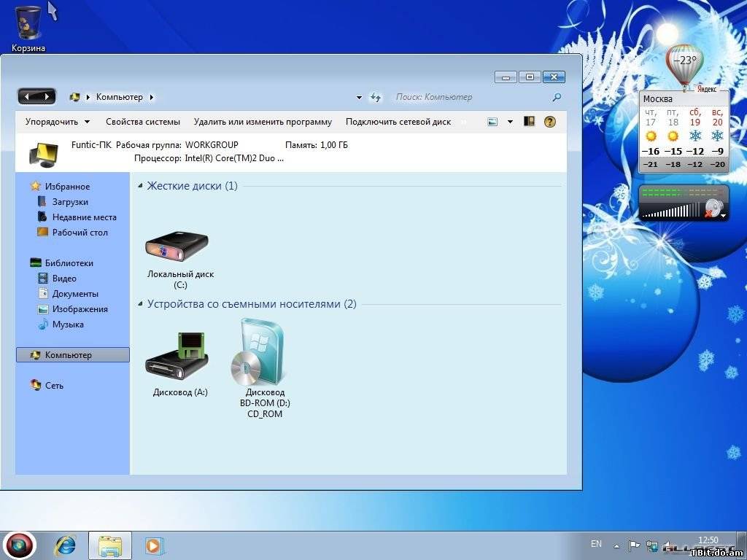The width and height of the screenshot is (747, 560).
Task: Click the чт, 17 forecast day
Action: click(x=651, y=138)
